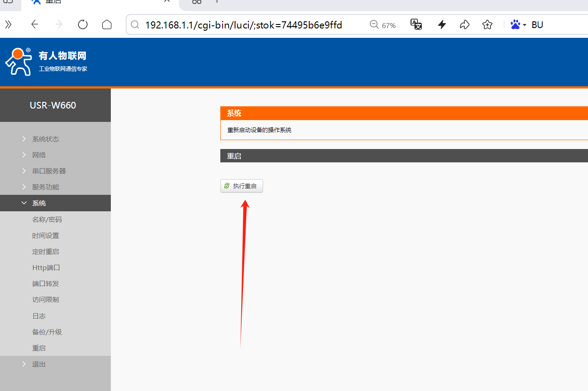
Task: Open the browser home page icon
Action: click(107, 25)
